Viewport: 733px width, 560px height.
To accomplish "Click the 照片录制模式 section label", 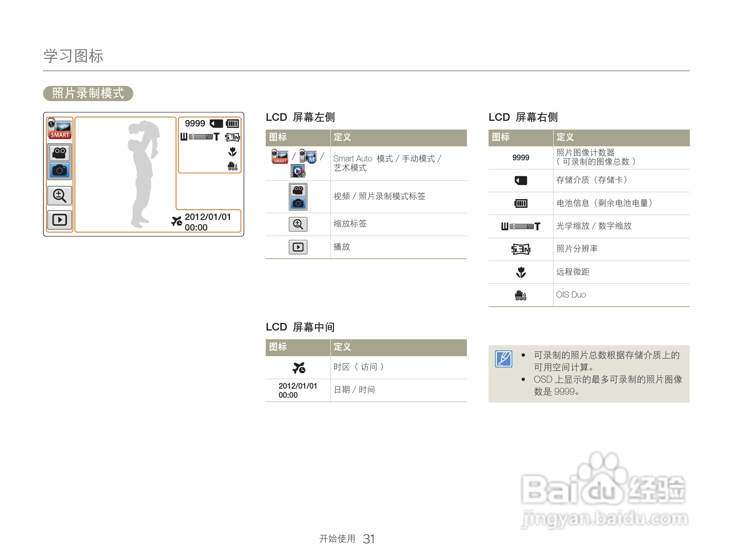I will click(88, 93).
